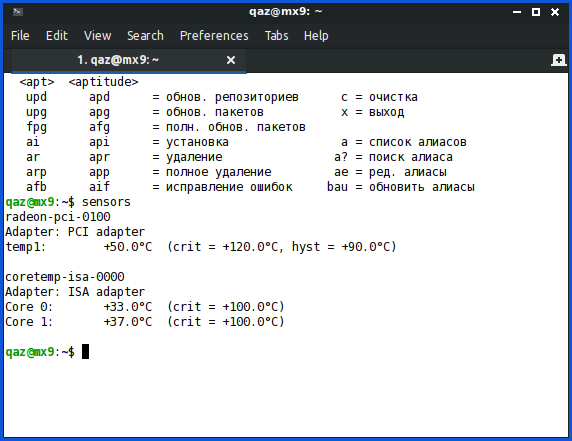This screenshot has width=572, height=441.
Task: Click the cursor block at the prompt
Action: [85, 352]
